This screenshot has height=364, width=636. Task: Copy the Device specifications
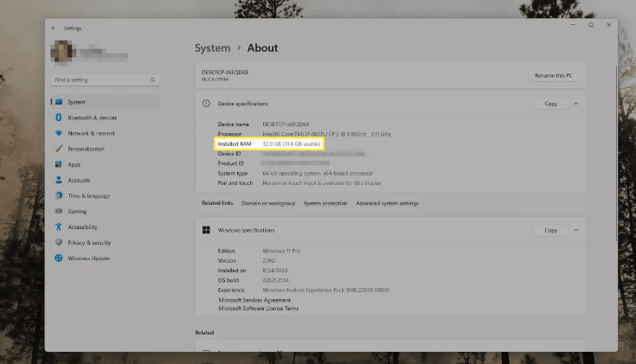tap(550, 104)
